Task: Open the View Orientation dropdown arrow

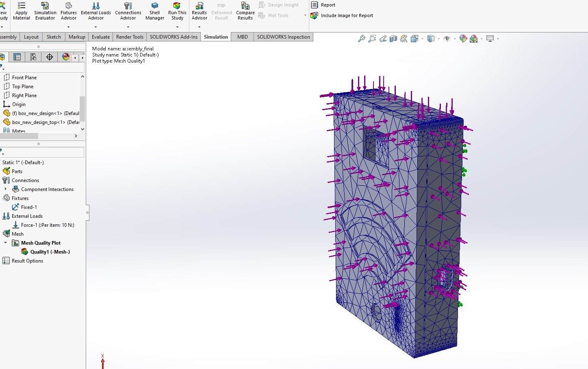Action: coord(422,39)
